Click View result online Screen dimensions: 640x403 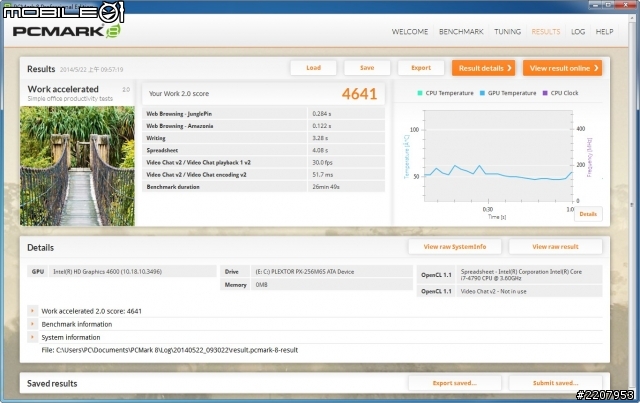click(x=562, y=68)
